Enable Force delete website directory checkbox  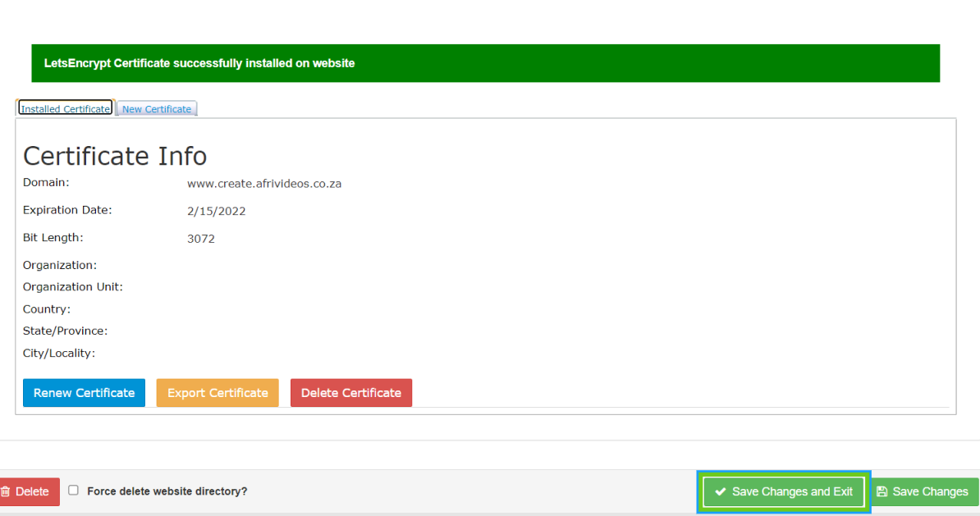tap(74, 491)
